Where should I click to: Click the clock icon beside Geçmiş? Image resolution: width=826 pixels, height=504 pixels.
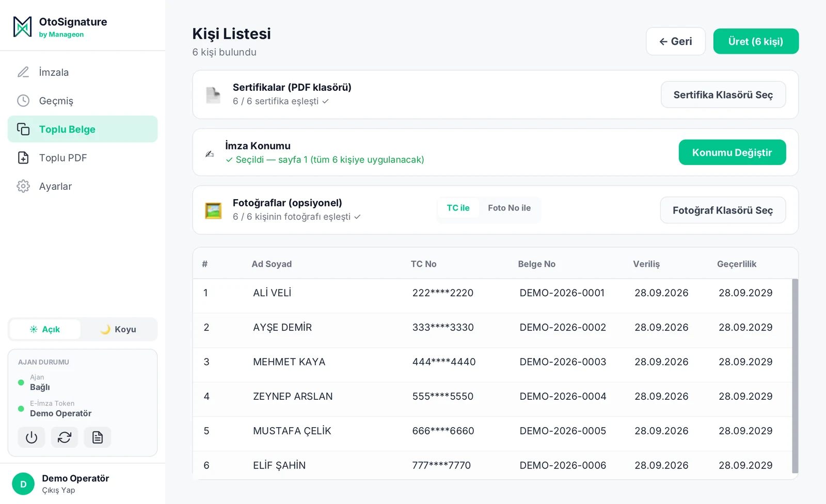[x=23, y=101]
